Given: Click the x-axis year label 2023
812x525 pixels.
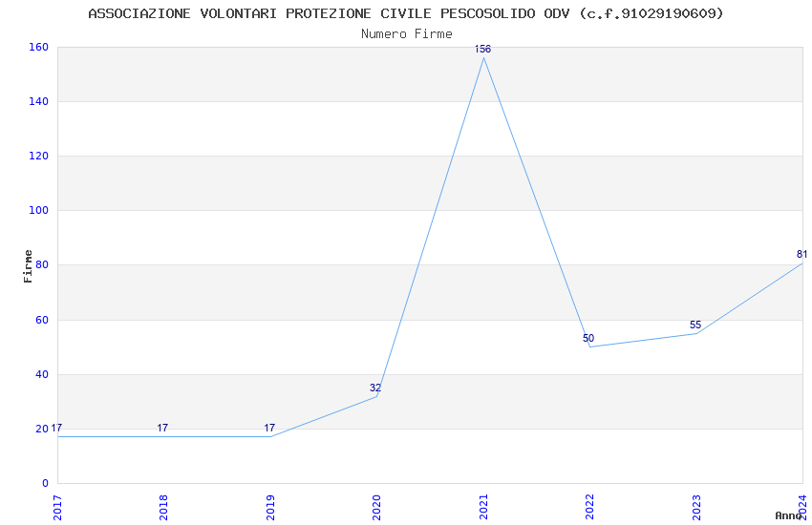Looking at the screenshot, I should (696, 508).
